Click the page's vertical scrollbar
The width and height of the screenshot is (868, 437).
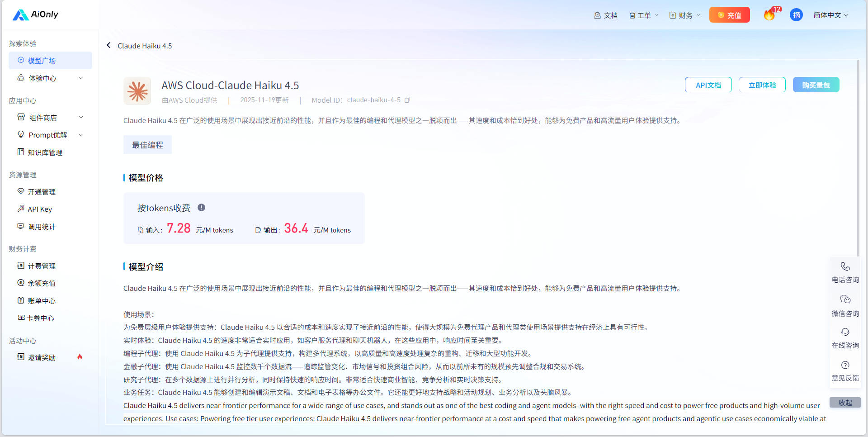(858, 158)
